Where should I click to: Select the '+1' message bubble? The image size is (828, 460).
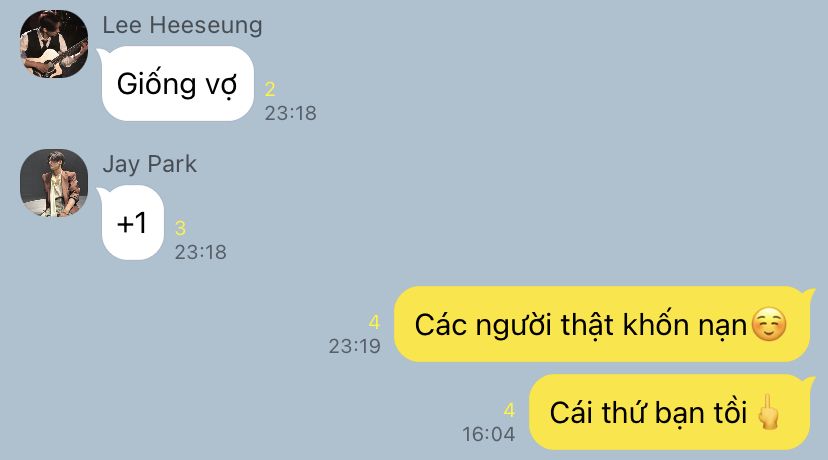pos(131,222)
